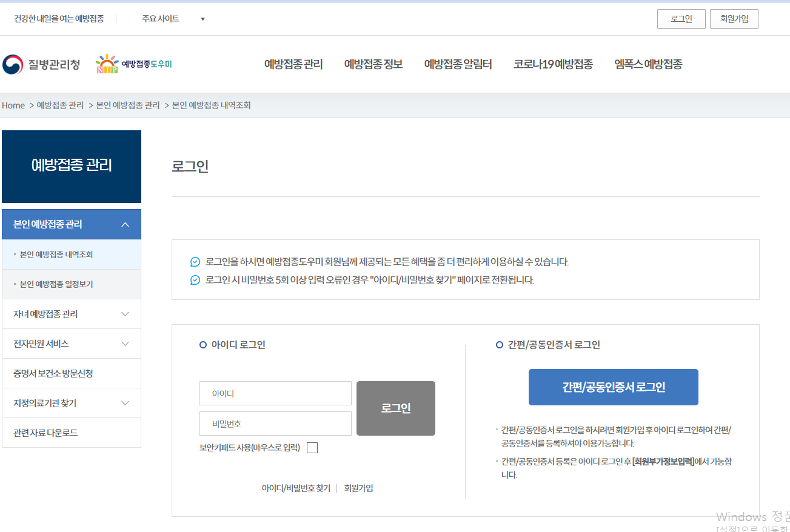Collapse the 본인 예방접종 관리 sidebar section
This screenshot has width=790, height=532.
[x=72, y=224]
